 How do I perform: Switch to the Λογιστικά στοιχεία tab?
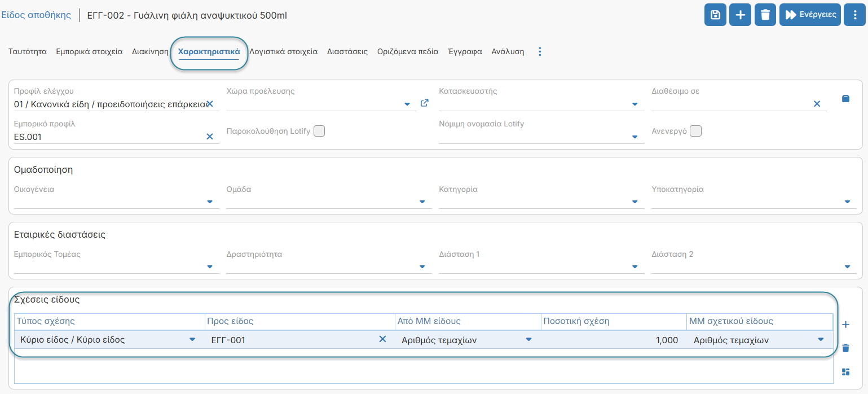click(x=284, y=51)
